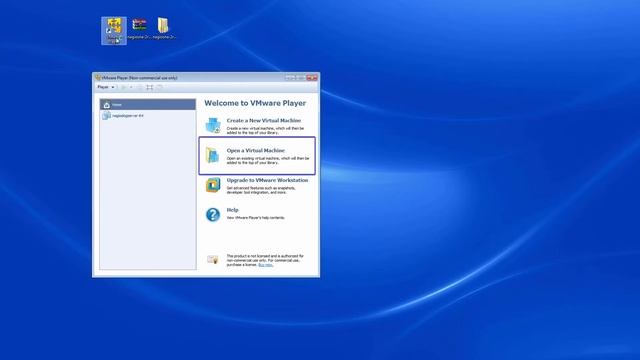Click the power dropdown arrow beside play

coord(131,87)
